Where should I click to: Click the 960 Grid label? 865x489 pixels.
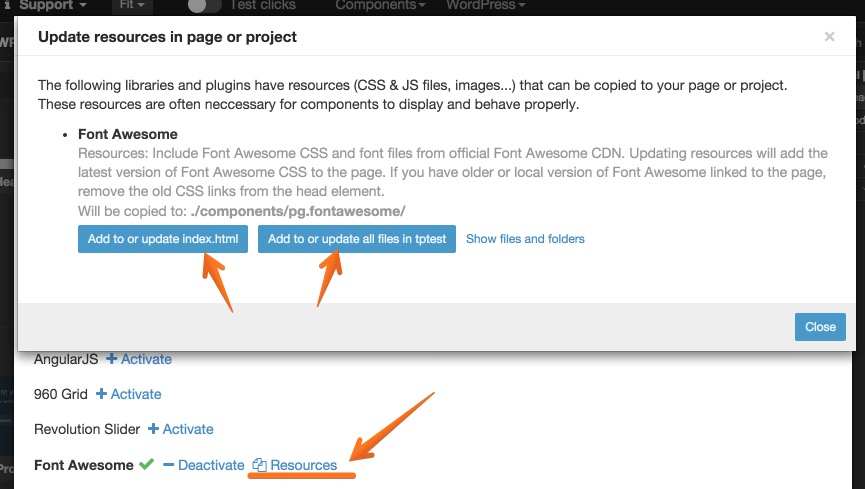(61, 394)
